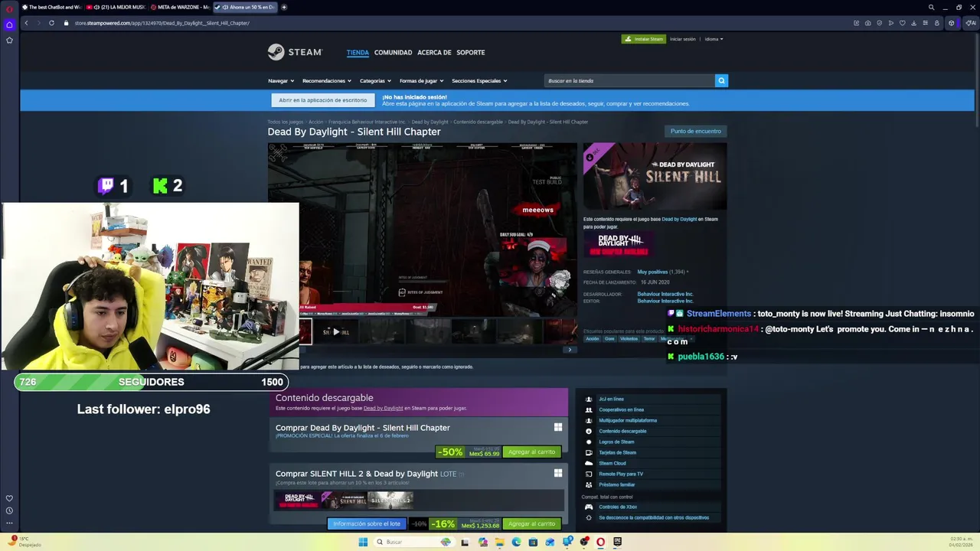This screenshot has height=551, width=980.
Task: Click the store search magnifier button
Action: (x=721, y=80)
